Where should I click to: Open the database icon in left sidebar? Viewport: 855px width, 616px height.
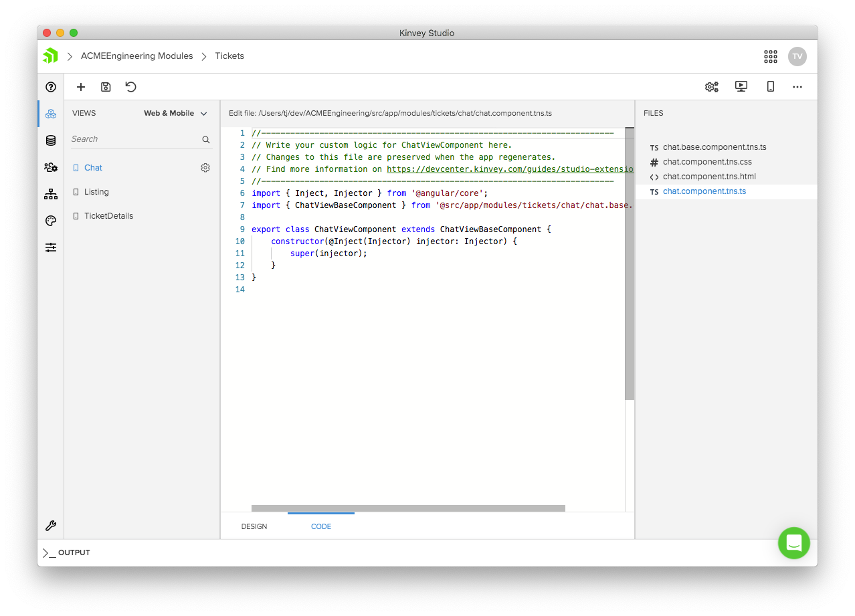pyautogui.click(x=51, y=140)
